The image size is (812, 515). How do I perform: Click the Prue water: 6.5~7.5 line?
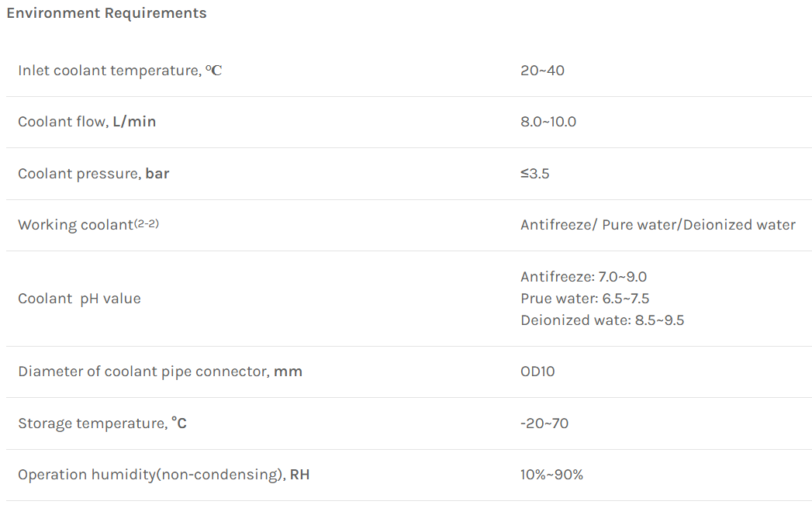(x=585, y=299)
